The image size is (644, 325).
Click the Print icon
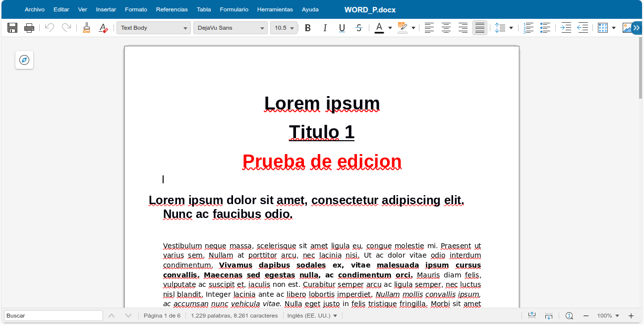coord(29,28)
